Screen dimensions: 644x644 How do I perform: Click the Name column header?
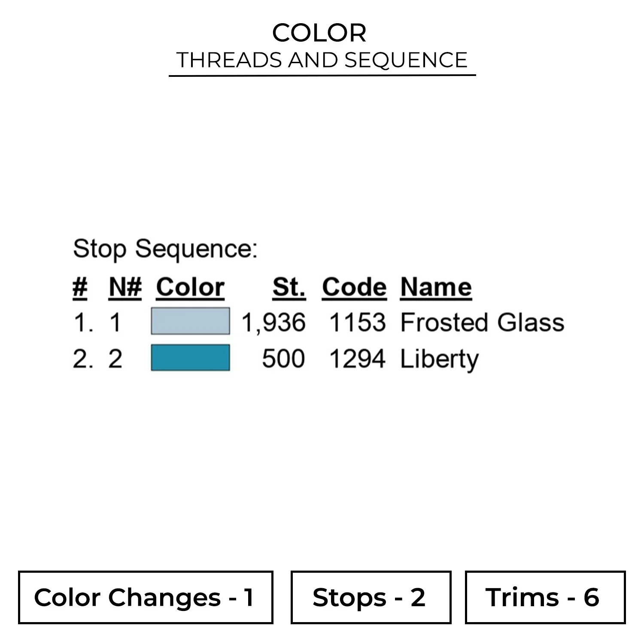[x=436, y=287]
